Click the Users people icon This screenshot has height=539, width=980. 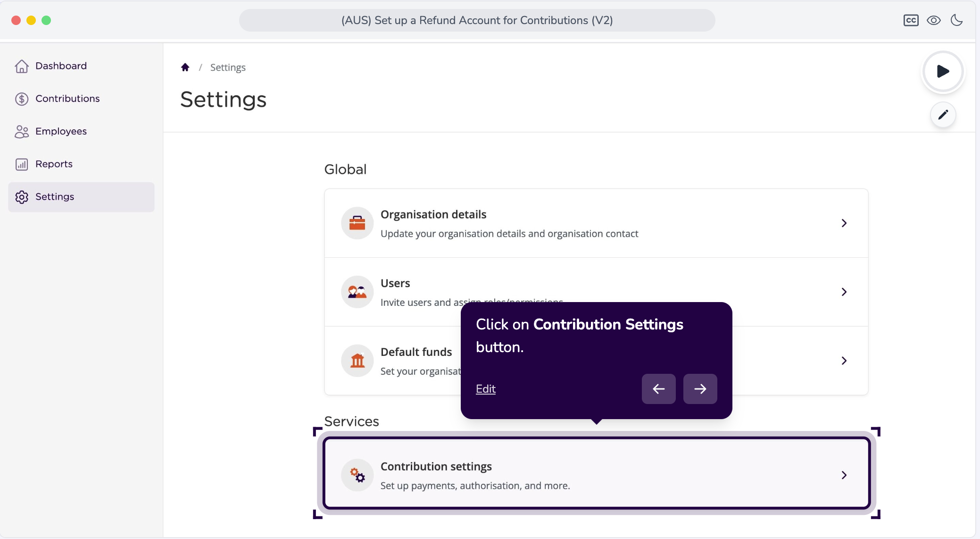[357, 292]
